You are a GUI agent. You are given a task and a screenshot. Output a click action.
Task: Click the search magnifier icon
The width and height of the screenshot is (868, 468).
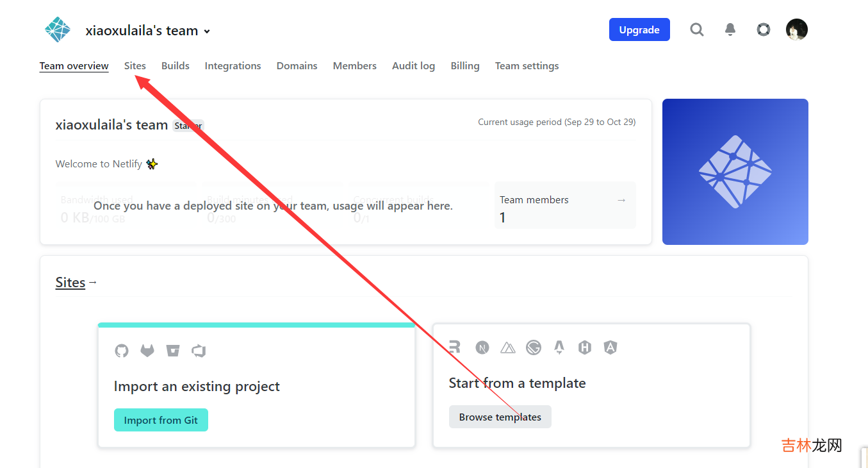pyautogui.click(x=696, y=29)
